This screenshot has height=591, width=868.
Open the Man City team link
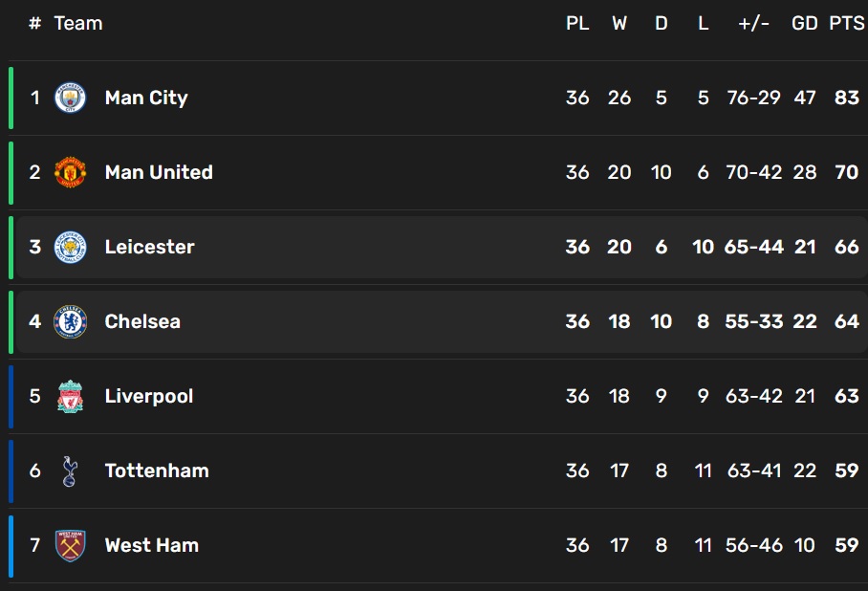146,98
